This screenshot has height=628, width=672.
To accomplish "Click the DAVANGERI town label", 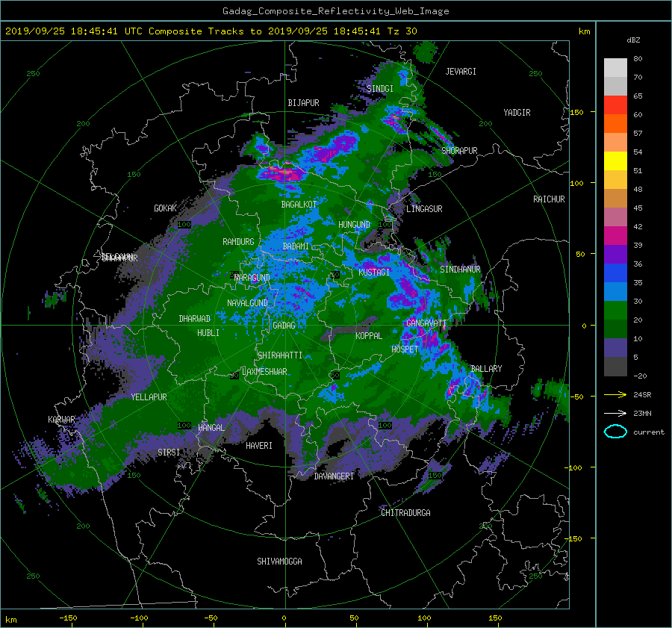I will pyautogui.click(x=334, y=476).
